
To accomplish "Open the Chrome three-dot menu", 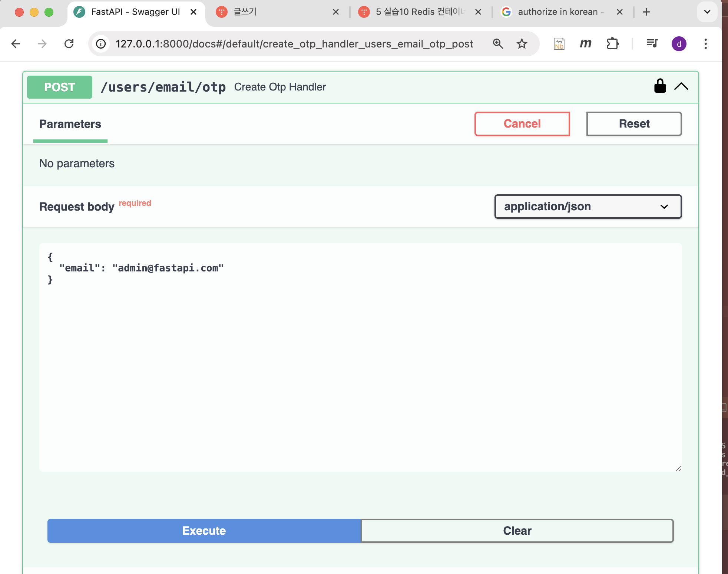I will coord(705,44).
